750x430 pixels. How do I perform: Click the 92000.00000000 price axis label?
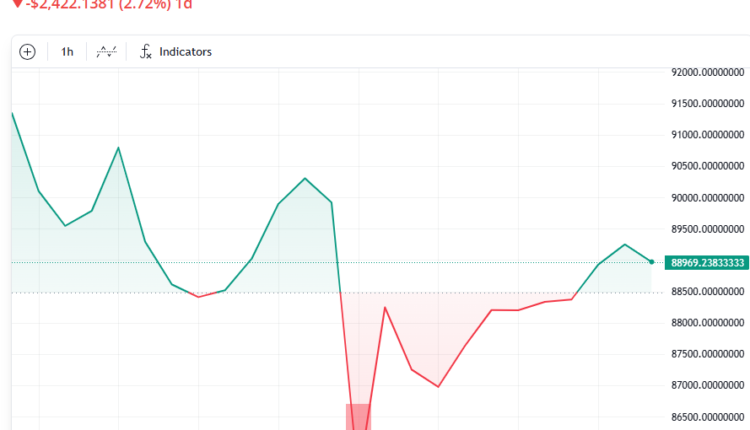coord(708,72)
